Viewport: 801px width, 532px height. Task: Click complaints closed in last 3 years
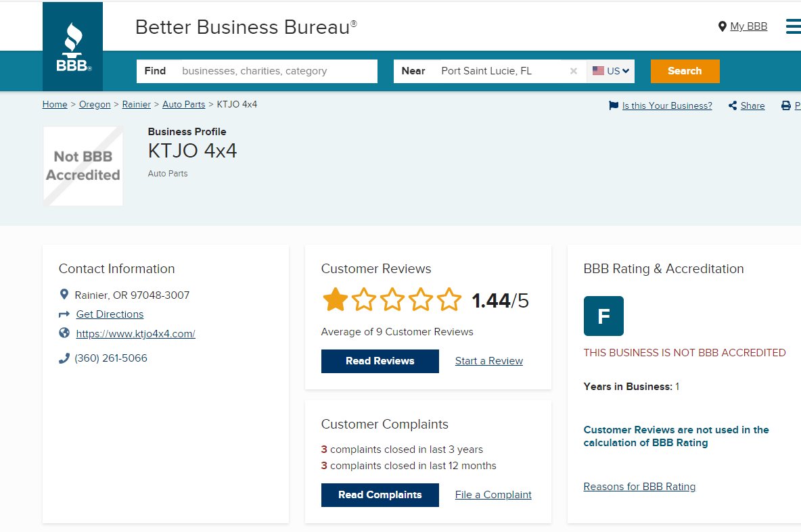402,450
